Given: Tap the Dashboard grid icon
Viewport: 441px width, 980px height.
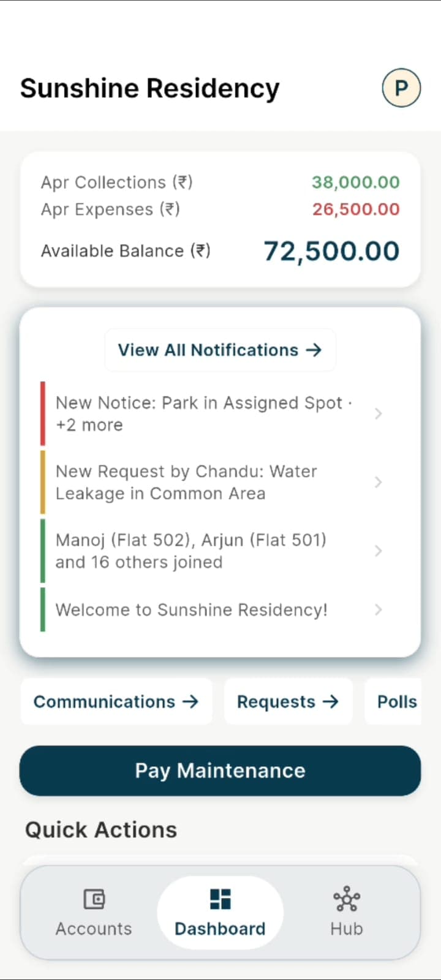Looking at the screenshot, I should point(220,899).
